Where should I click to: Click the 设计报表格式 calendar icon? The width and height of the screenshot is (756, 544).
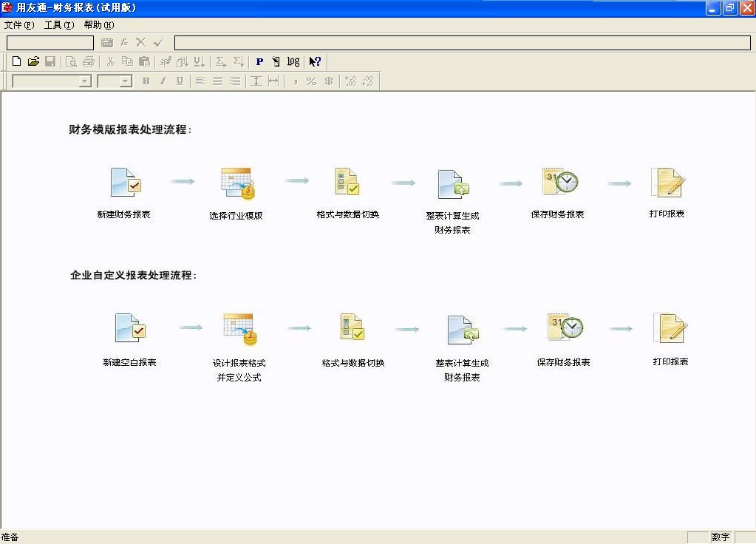pyautogui.click(x=239, y=329)
